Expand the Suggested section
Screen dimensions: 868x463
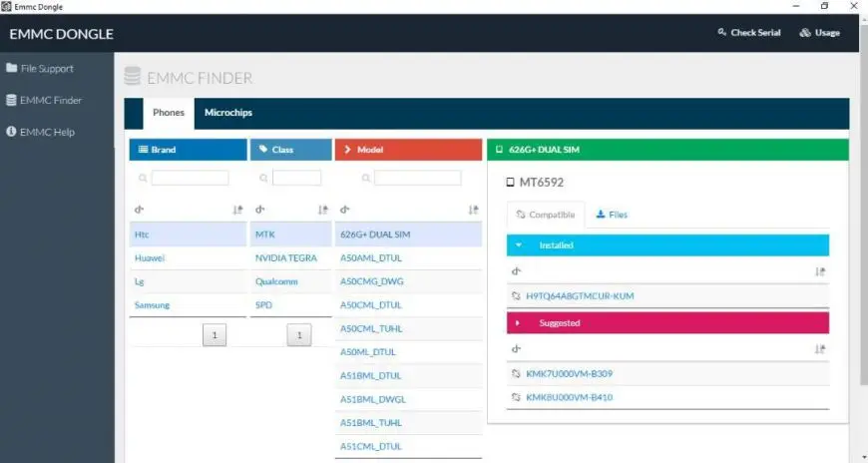coord(667,323)
